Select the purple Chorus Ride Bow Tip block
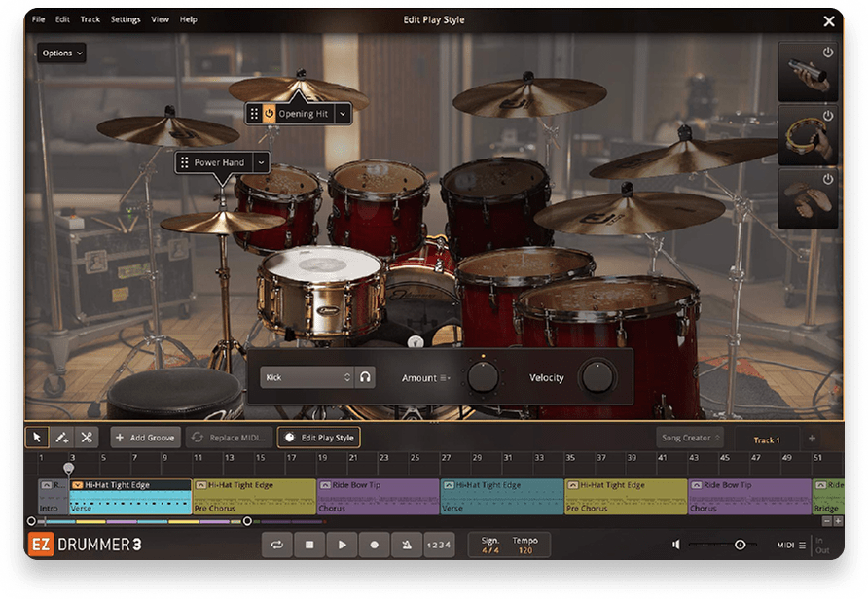 pyautogui.click(x=378, y=496)
